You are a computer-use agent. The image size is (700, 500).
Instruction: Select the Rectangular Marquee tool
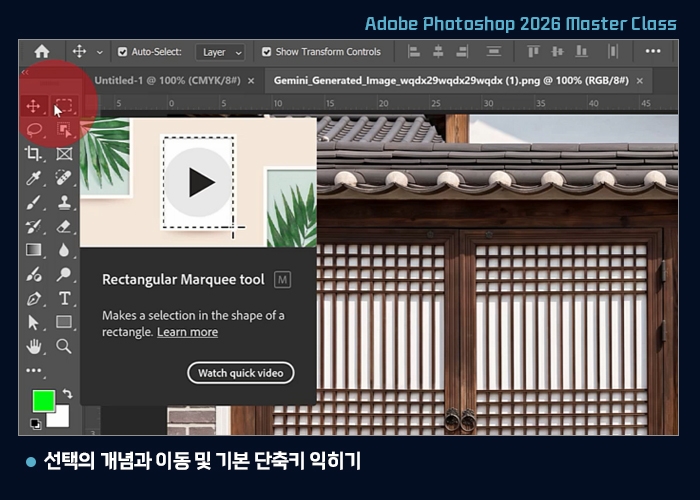pos(64,105)
